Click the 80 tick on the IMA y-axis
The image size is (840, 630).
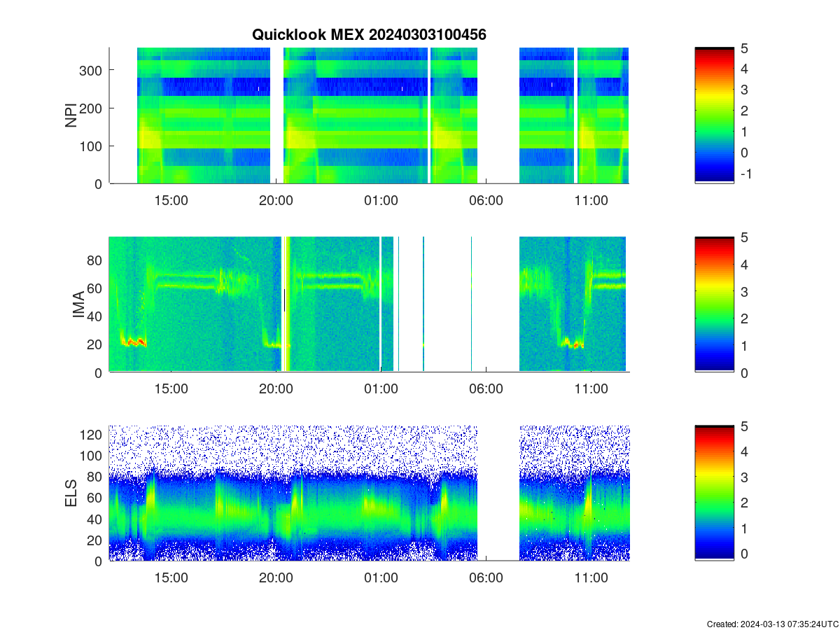(x=96, y=260)
